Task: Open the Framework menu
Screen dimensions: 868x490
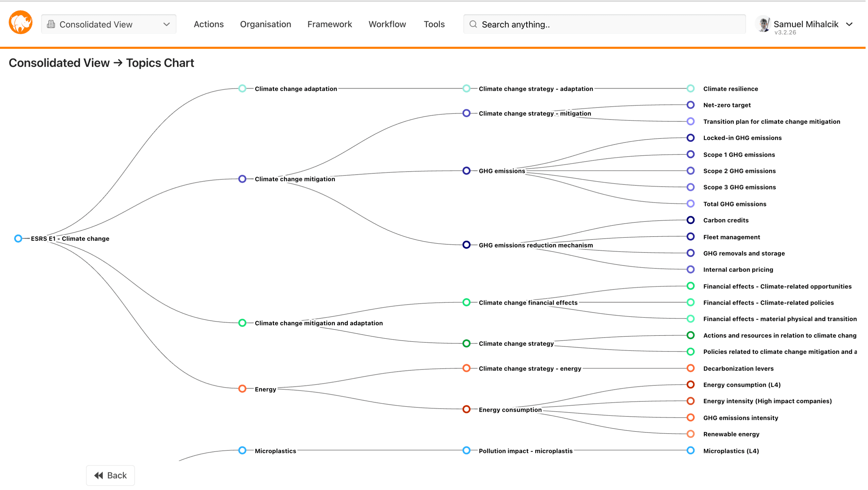Action: tap(330, 24)
